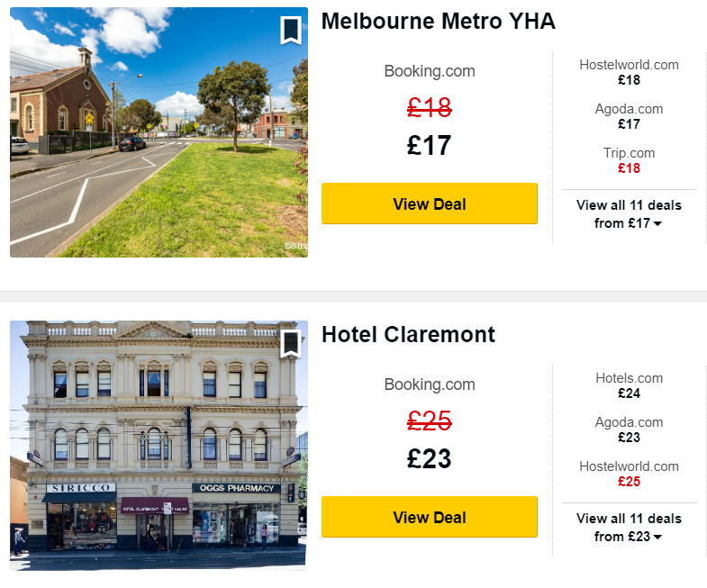Click the dropdown arrow beside from £23
Image resolution: width=707 pixels, height=588 pixels.
(x=657, y=537)
